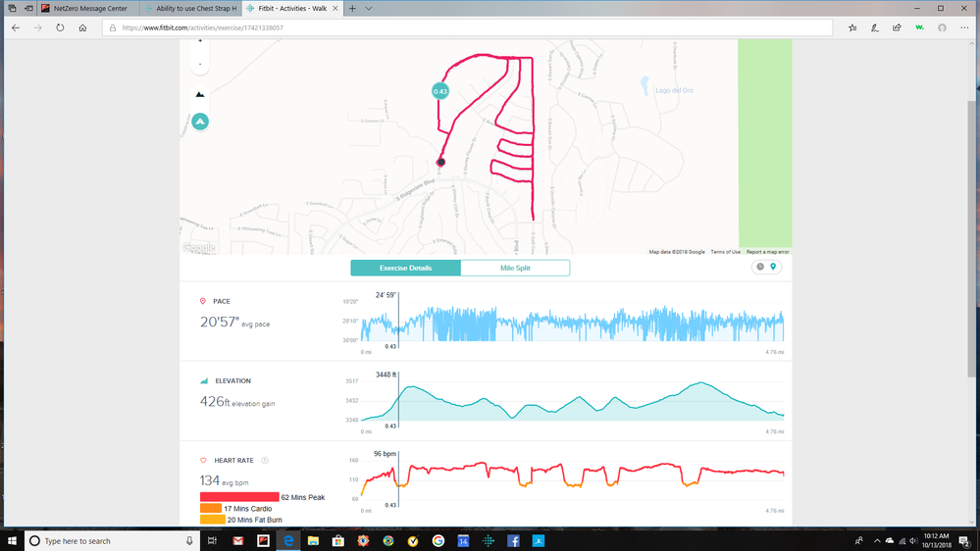Screen dimensions: 980x551
Task: Open map Terms of Use link
Action: tap(725, 252)
